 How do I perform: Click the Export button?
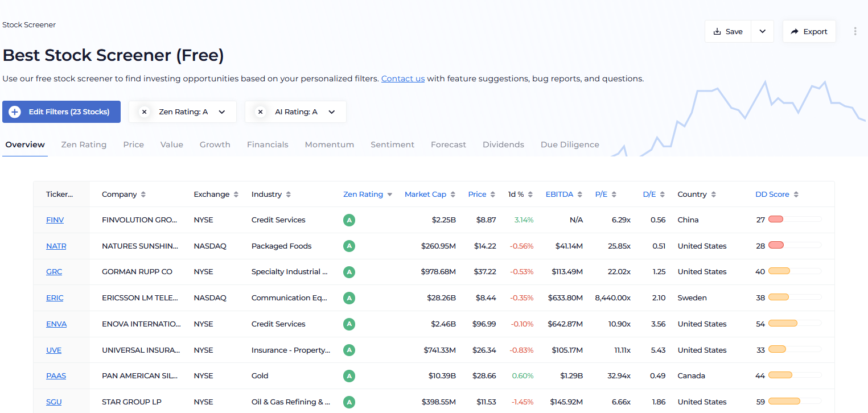tap(809, 31)
